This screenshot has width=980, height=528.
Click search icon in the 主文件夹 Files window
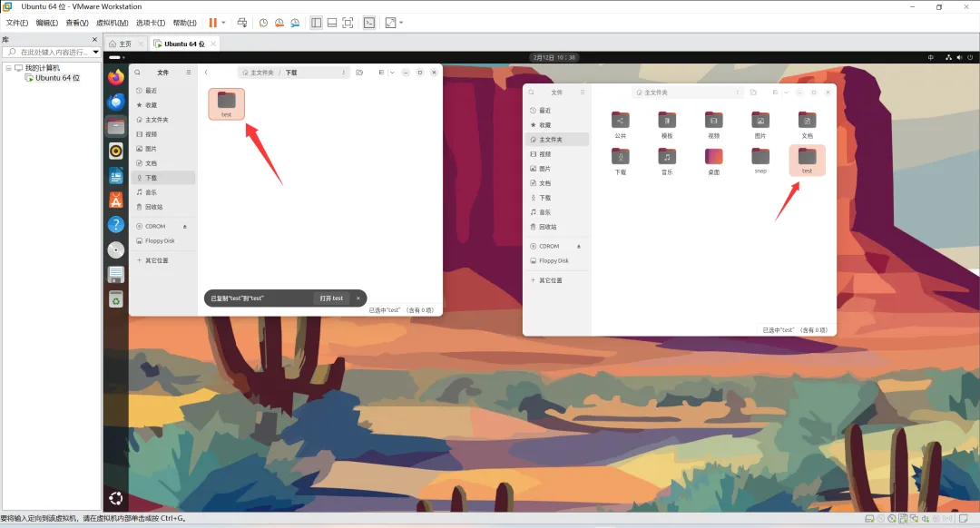click(x=531, y=93)
